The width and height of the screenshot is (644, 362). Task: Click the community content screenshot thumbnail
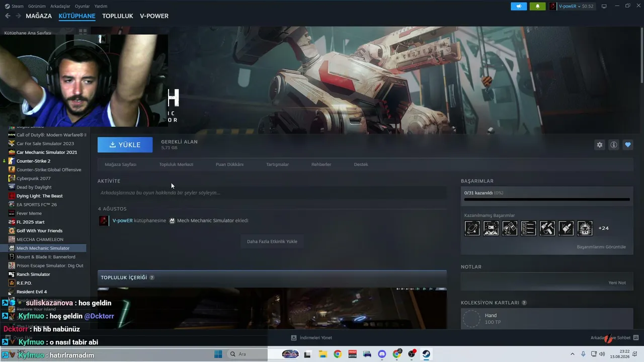272,308
